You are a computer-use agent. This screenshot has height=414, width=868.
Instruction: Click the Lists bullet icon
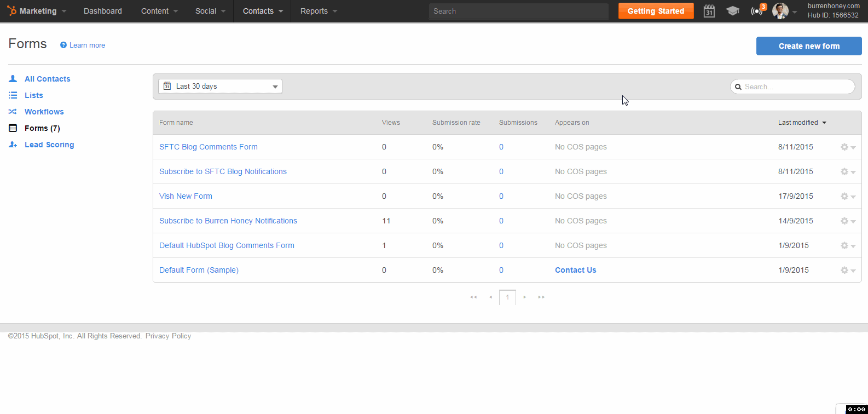click(13, 95)
